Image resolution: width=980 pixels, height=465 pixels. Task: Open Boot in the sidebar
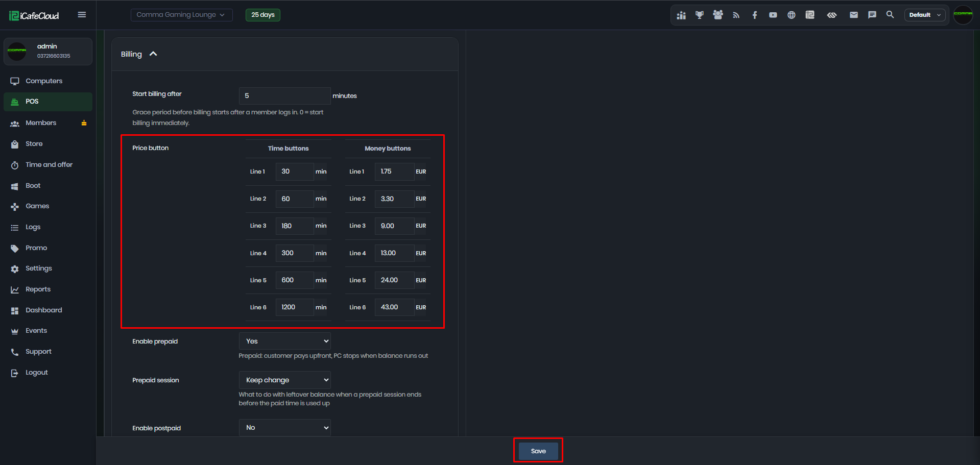click(48, 186)
